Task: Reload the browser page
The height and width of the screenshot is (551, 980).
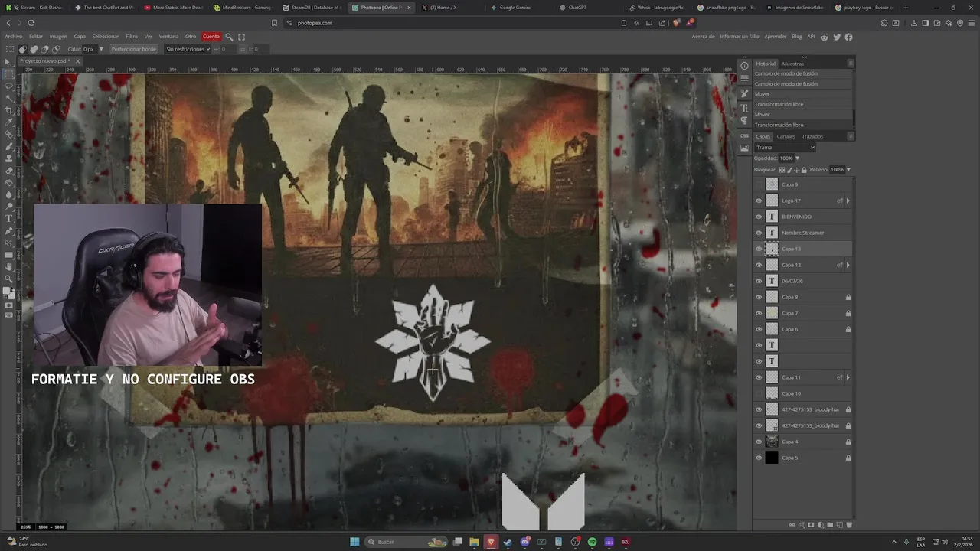Action: pos(31,23)
